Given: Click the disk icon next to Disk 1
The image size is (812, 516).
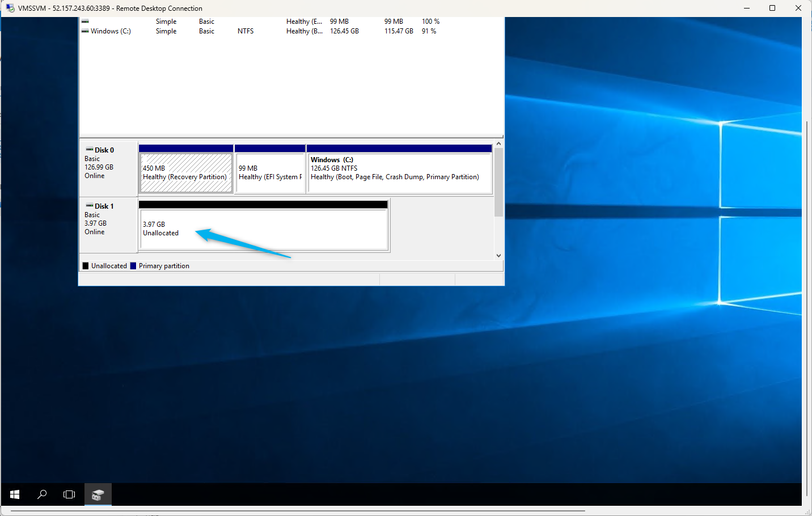Looking at the screenshot, I should 90,206.
